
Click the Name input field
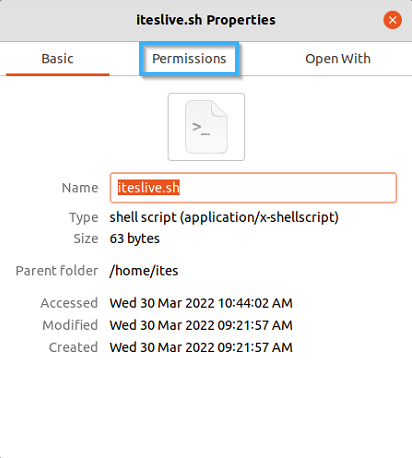pos(253,188)
